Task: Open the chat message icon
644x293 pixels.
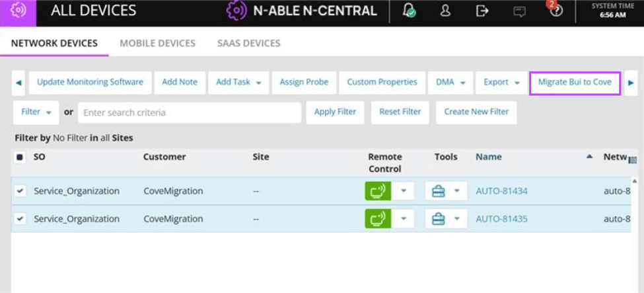Action: point(520,11)
